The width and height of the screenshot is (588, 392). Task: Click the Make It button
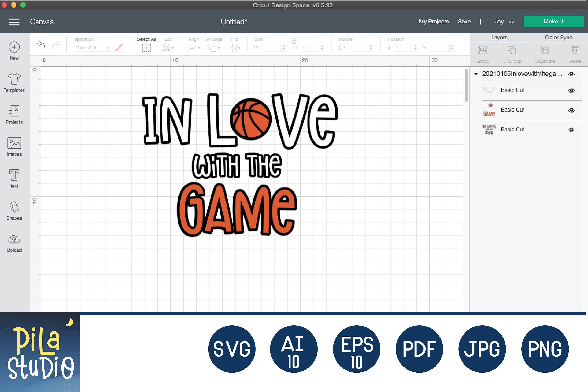pyautogui.click(x=554, y=21)
